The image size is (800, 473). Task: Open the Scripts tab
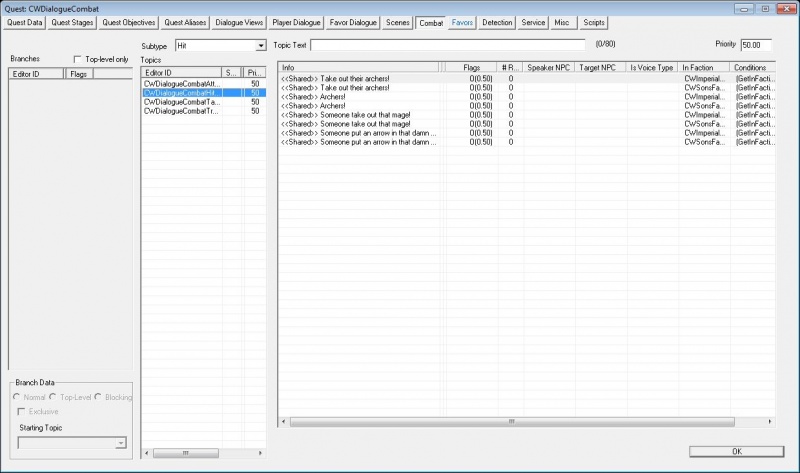(x=594, y=22)
